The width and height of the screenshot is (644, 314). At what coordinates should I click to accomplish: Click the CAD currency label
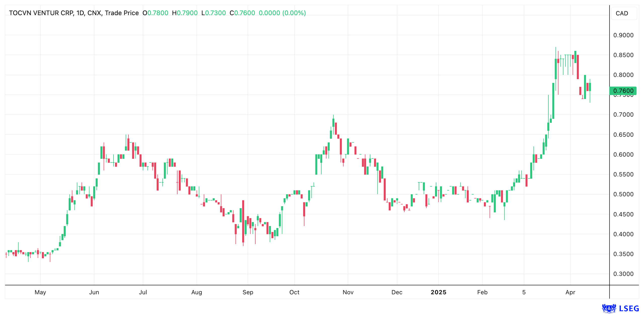(x=621, y=13)
